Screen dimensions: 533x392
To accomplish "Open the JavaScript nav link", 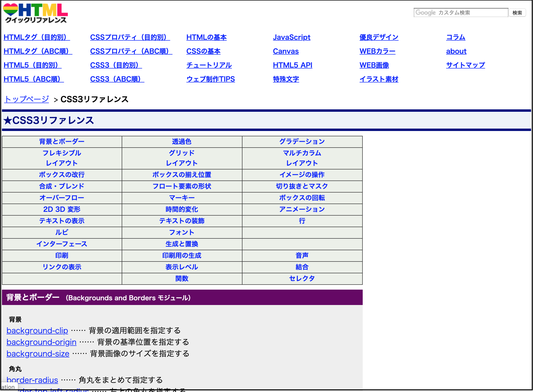I will click(292, 37).
